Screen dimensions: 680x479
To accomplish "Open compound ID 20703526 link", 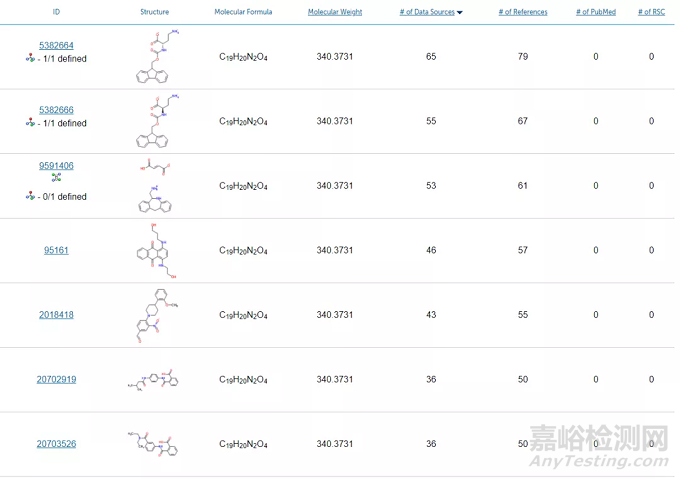I will (x=56, y=444).
